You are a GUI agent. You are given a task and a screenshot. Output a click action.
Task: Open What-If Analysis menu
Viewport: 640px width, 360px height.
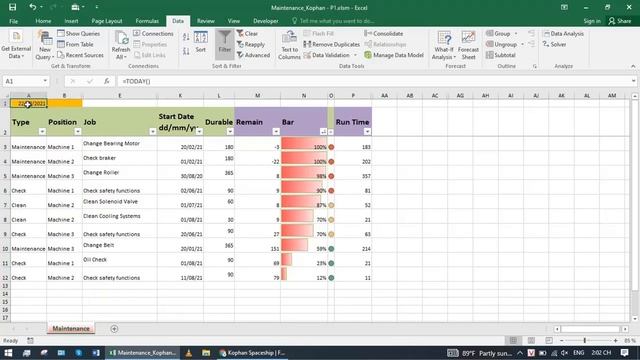(x=444, y=45)
